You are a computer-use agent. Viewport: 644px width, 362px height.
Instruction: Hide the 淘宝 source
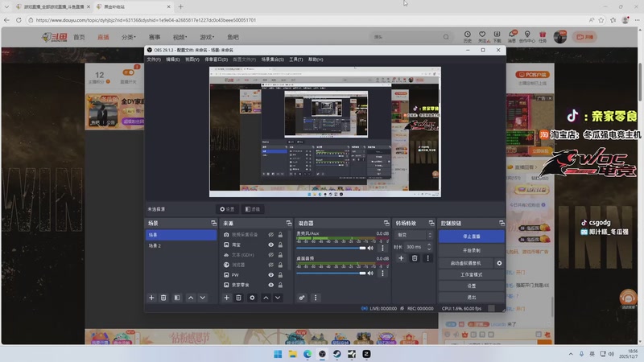pyautogui.click(x=270, y=245)
